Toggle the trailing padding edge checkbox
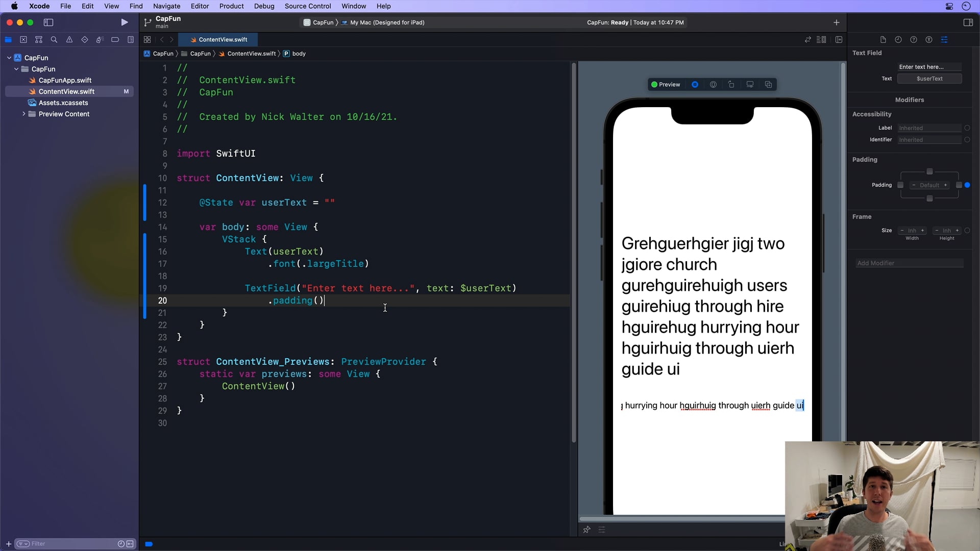The width and height of the screenshot is (980, 551). click(959, 185)
